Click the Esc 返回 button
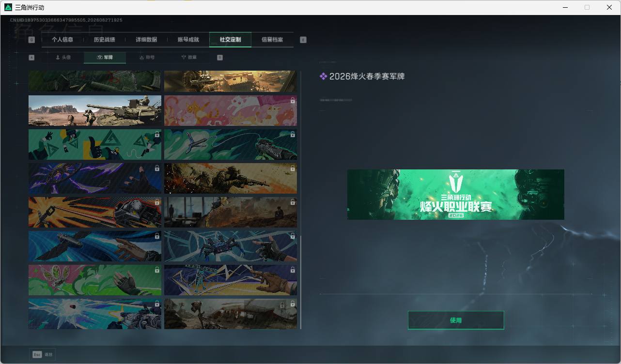621x364 pixels. (x=42, y=354)
